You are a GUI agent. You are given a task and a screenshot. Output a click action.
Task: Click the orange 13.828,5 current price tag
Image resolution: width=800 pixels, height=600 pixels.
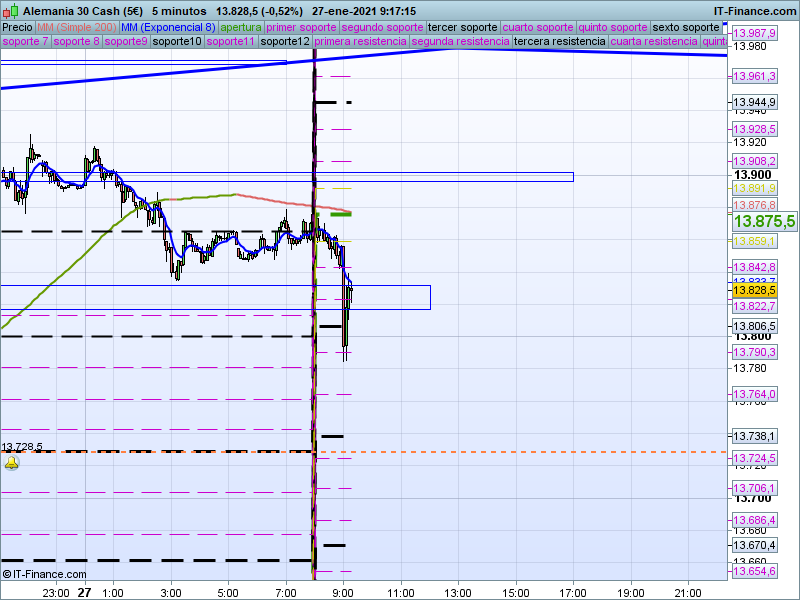pos(754,290)
